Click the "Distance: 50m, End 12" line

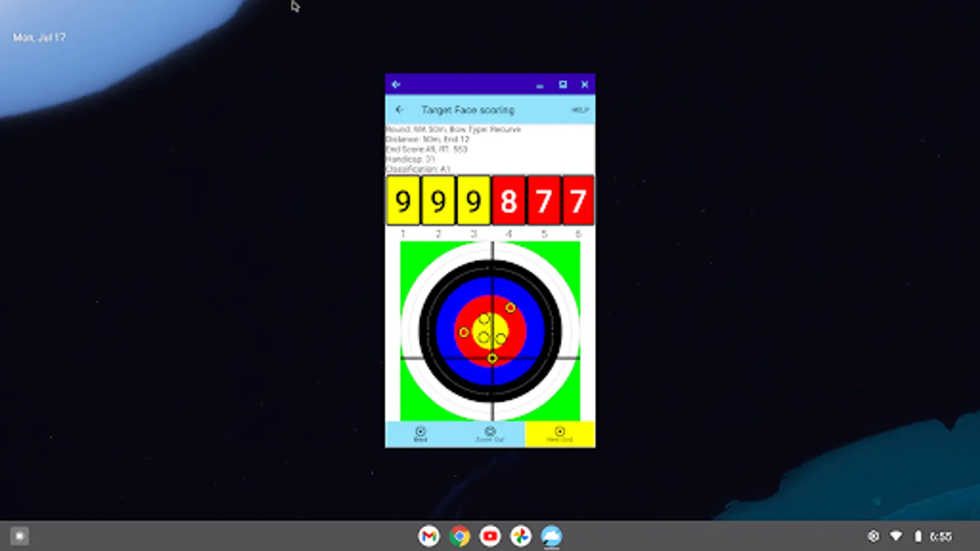(428, 140)
